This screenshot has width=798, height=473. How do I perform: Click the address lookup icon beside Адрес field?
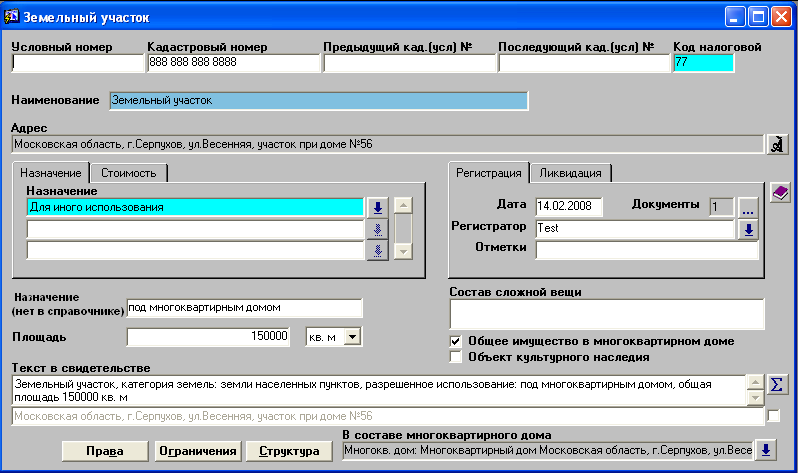pos(777,145)
